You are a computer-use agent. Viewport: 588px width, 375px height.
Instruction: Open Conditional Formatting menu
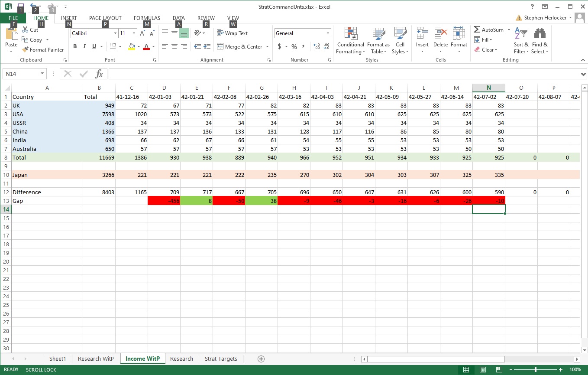351,40
